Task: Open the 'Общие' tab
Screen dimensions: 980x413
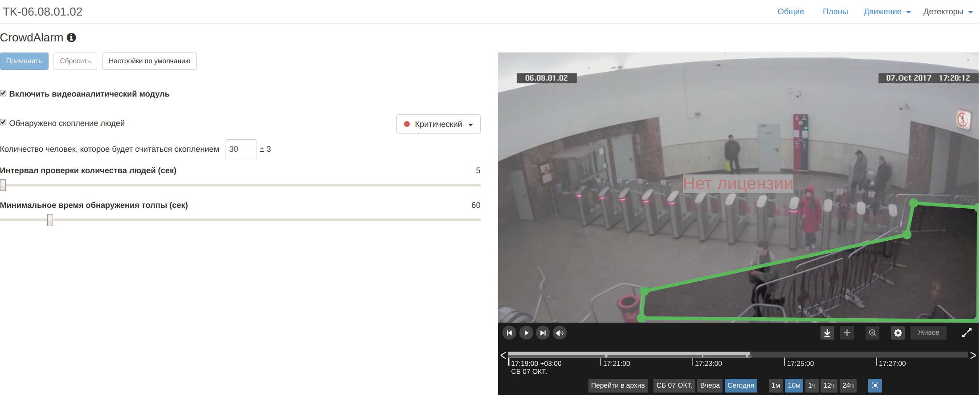Action: (791, 12)
